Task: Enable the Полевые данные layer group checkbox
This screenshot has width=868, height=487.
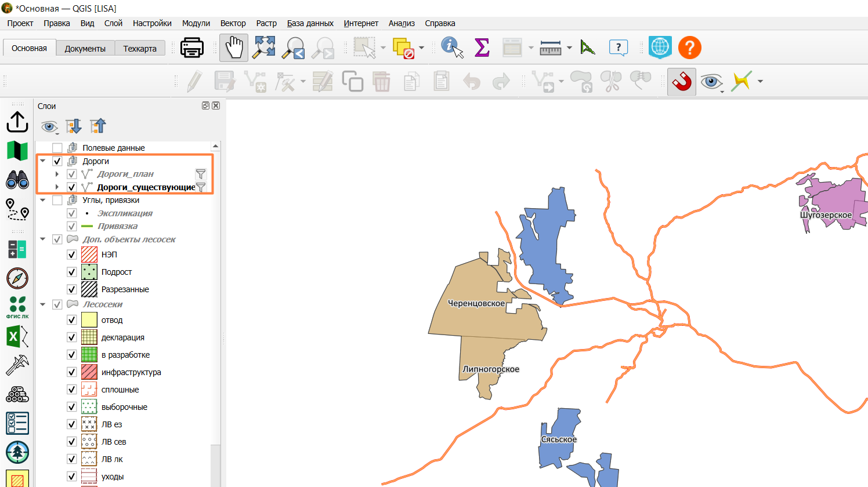Action: 57,148
